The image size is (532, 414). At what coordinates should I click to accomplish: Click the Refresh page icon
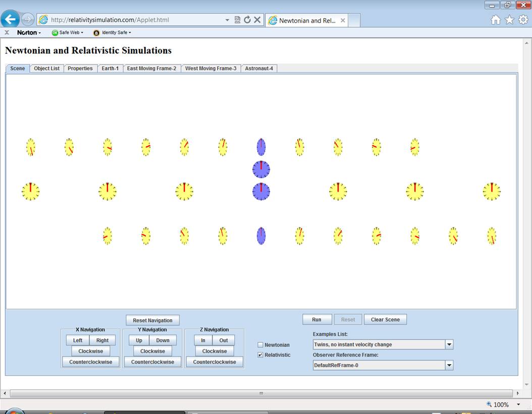click(x=247, y=20)
